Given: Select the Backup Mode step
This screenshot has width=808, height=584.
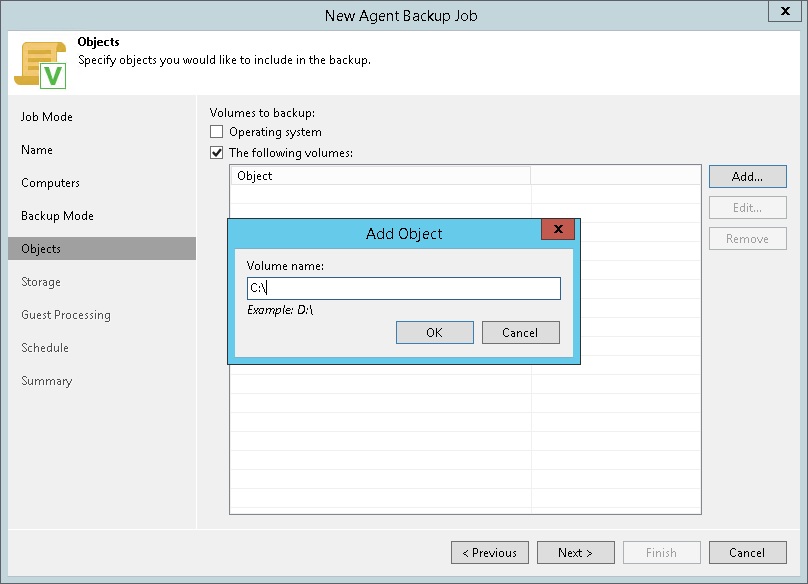Looking at the screenshot, I should point(57,216).
